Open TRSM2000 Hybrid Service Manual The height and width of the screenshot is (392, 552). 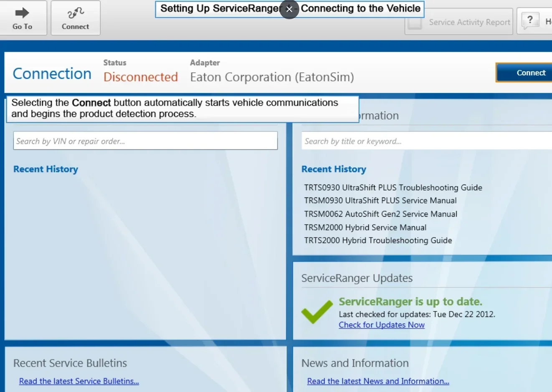pos(365,227)
